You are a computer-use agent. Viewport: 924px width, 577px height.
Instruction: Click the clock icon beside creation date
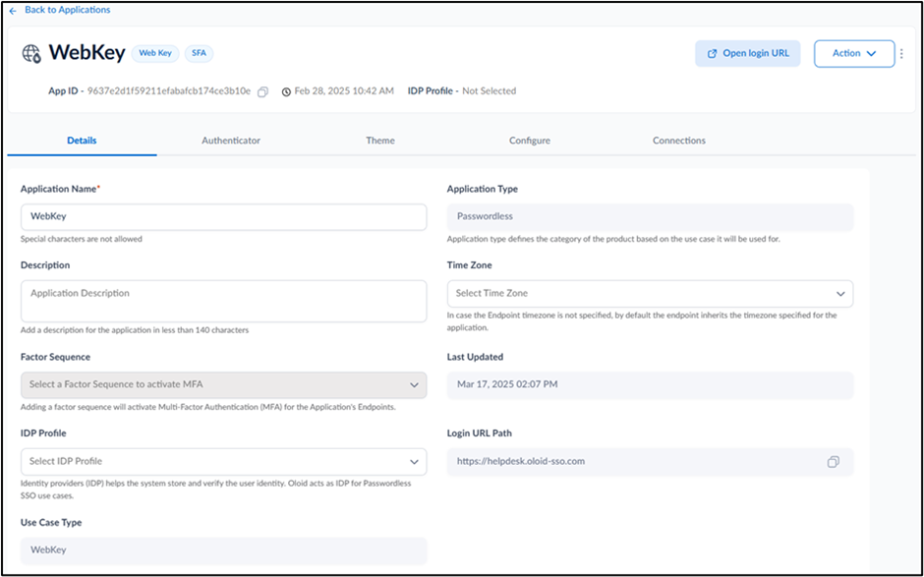click(x=286, y=91)
